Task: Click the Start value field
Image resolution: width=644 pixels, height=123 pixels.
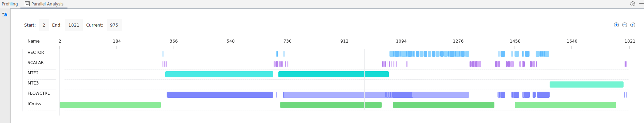Action: pos(44,25)
